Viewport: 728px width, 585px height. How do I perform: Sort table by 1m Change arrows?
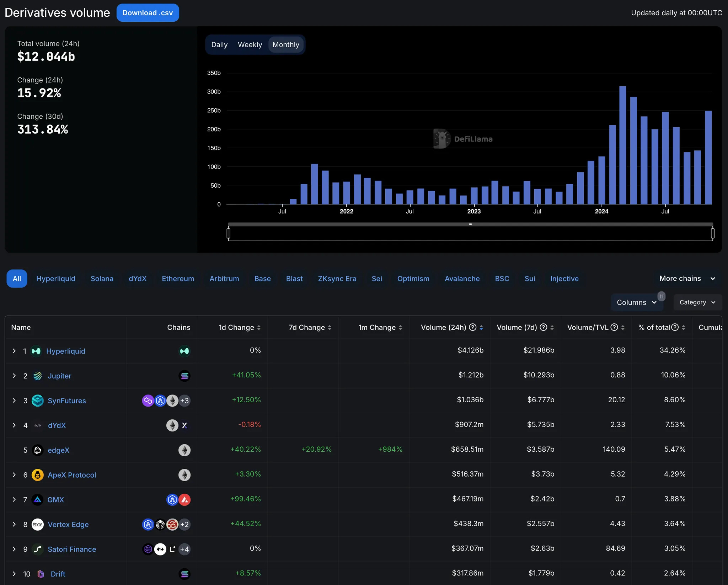[400, 328]
